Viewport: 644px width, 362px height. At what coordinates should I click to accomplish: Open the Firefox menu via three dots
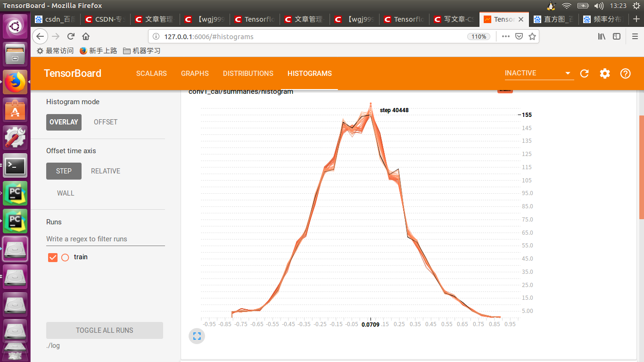505,36
